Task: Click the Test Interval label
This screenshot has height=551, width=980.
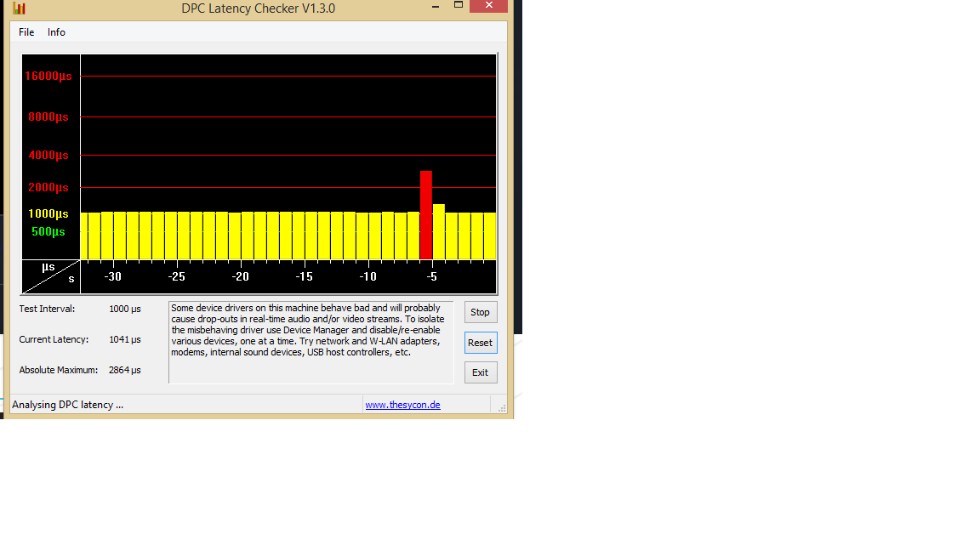Action: 47,310
